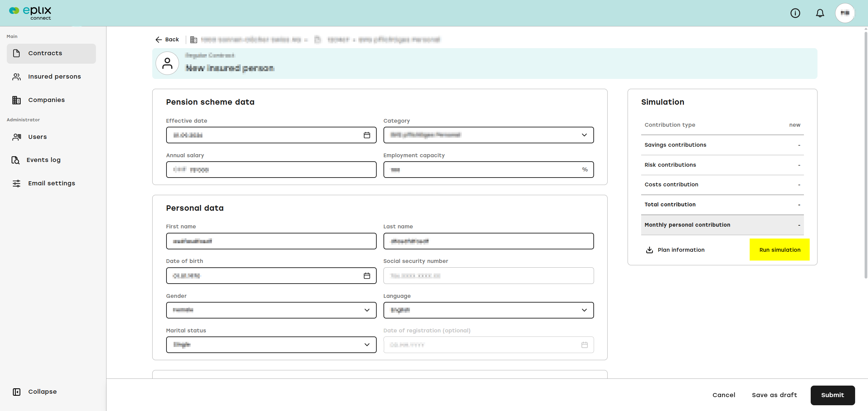Click the Email settings sliders icon
Screen dimensions: 868x411
(17, 183)
